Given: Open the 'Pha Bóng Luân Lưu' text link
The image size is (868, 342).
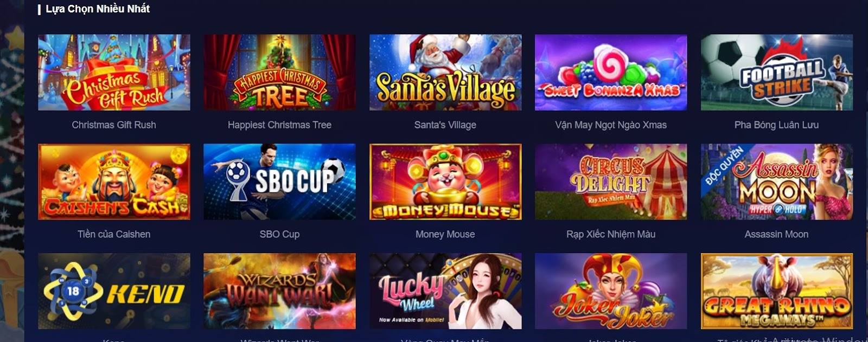Looking at the screenshot, I should 776,125.
